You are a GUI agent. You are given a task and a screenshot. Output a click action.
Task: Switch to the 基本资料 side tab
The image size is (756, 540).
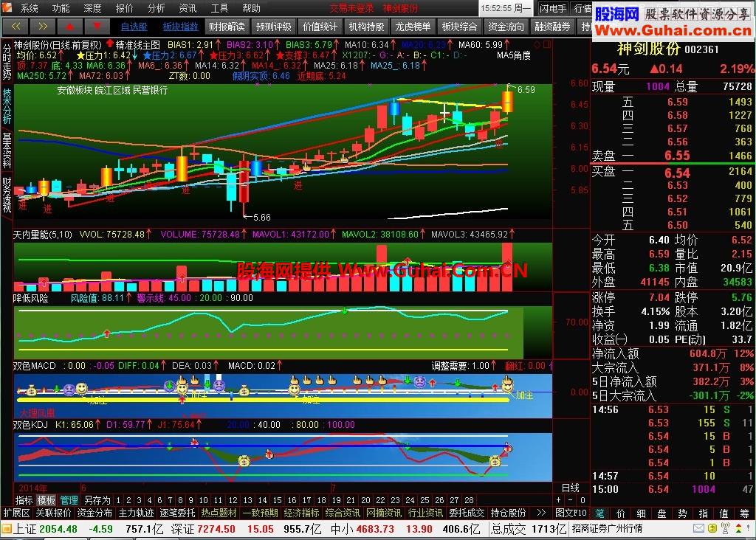(x=7, y=150)
